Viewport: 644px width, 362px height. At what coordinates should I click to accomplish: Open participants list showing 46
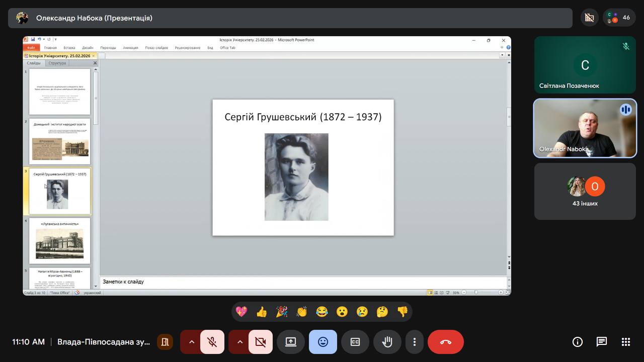(x=619, y=18)
